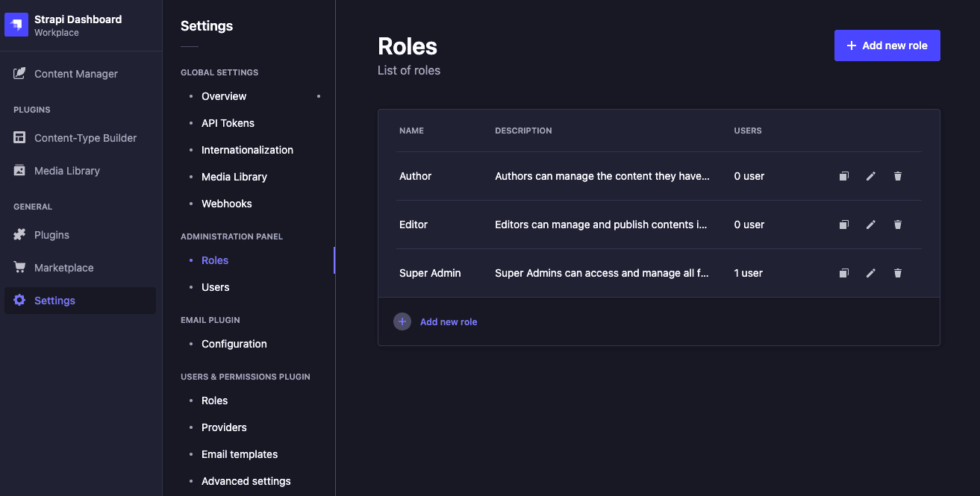
Task: Click the purple Add new role button
Action: click(x=887, y=45)
